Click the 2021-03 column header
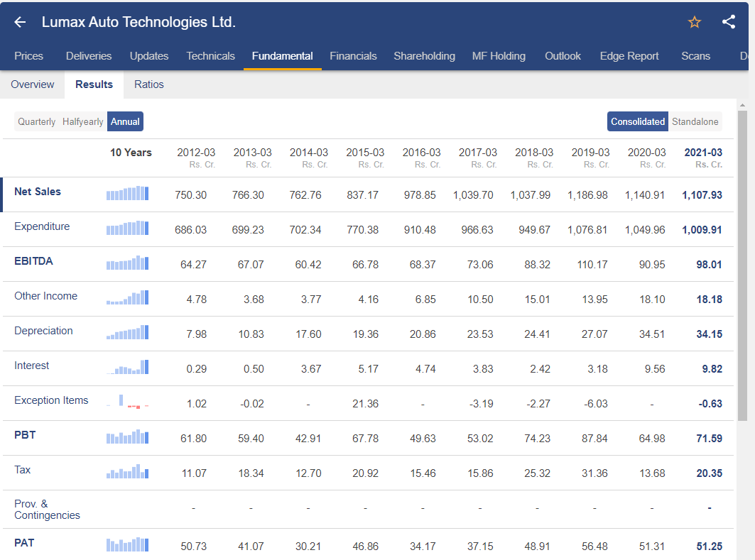This screenshot has height=560, width=755. (x=703, y=158)
